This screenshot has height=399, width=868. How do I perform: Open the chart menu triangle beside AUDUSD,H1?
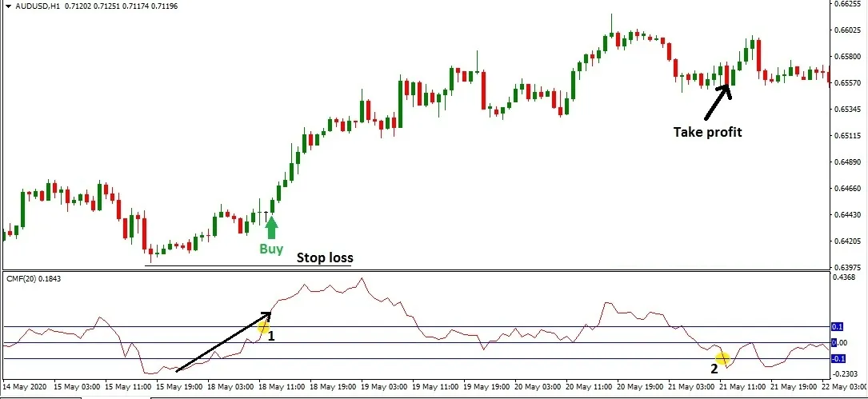(x=8, y=6)
